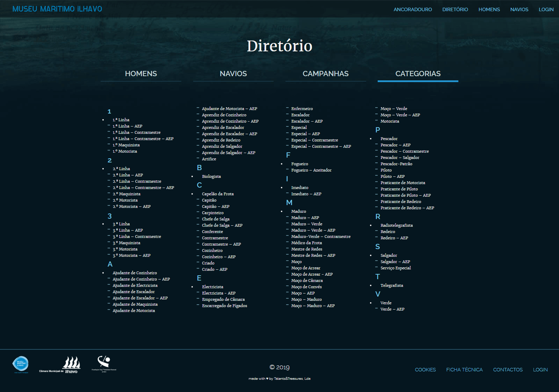
Task: Click the Fundação Eng.º António Pascoal logo
Action: 104,365
